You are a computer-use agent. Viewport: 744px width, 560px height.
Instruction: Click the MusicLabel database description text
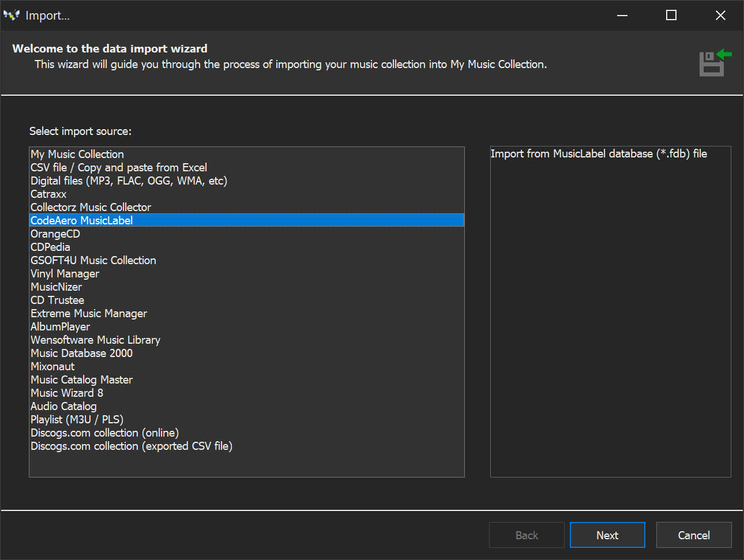coord(599,154)
